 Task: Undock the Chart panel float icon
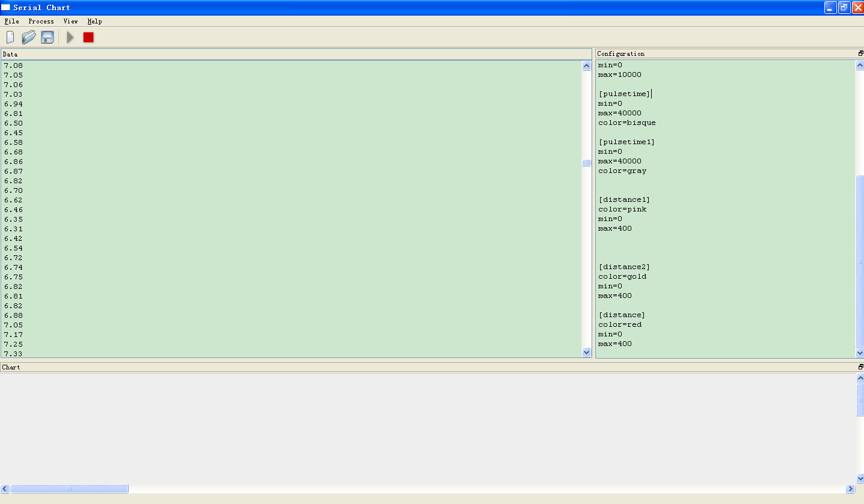[860, 366]
